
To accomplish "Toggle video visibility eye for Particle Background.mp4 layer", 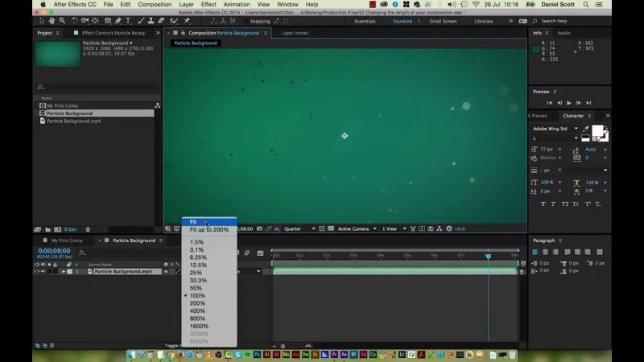I will tap(37, 271).
